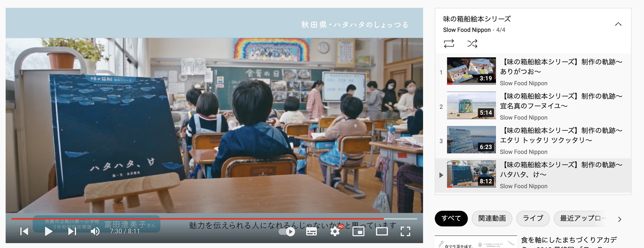Skip to the previous video

[x=24, y=231]
